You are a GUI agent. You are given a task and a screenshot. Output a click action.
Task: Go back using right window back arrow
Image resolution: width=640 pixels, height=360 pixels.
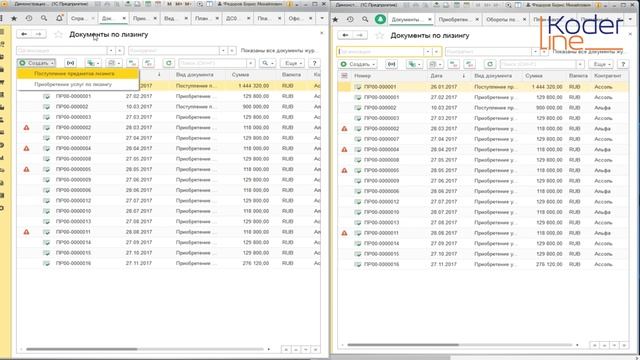345,36
